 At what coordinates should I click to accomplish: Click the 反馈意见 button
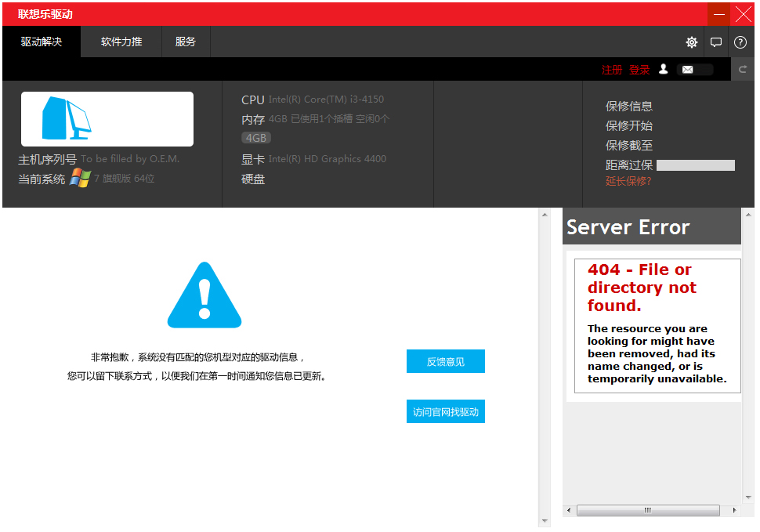point(445,361)
